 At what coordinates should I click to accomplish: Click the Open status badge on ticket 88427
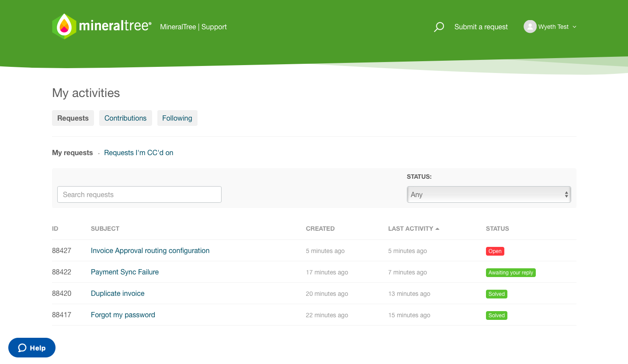(x=495, y=251)
